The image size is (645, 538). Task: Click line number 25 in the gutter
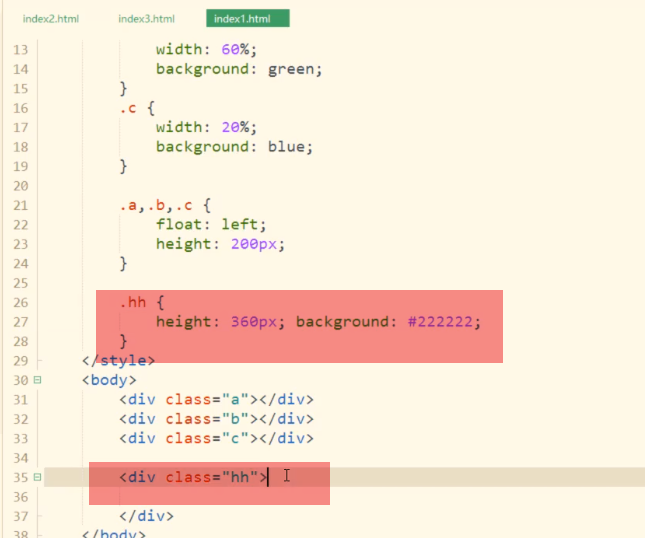21,283
